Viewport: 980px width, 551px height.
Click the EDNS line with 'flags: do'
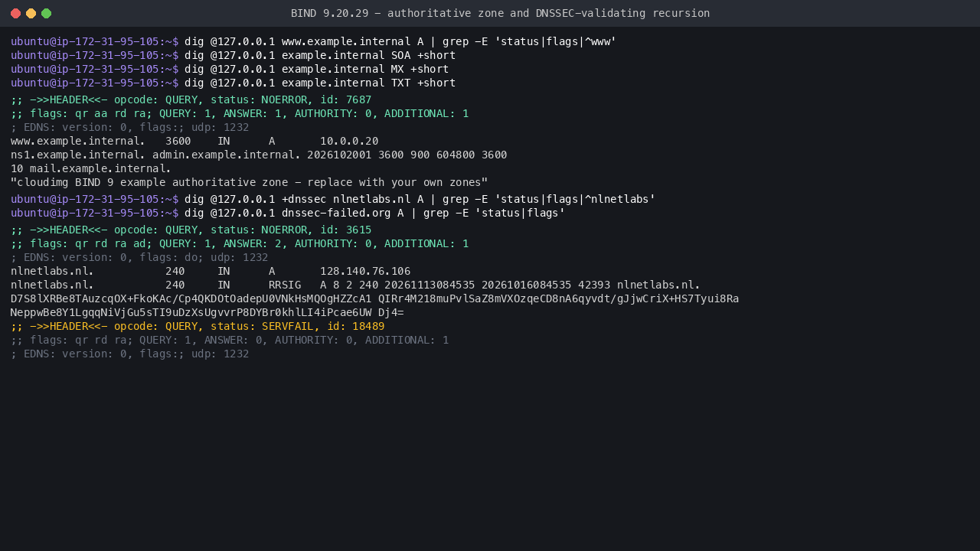(x=139, y=257)
